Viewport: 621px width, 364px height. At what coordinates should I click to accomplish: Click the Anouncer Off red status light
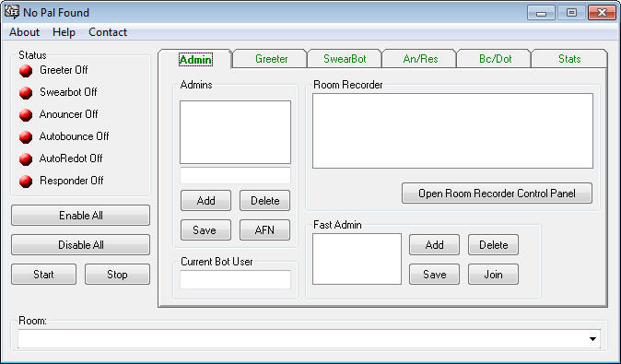[x=26, y=115]
